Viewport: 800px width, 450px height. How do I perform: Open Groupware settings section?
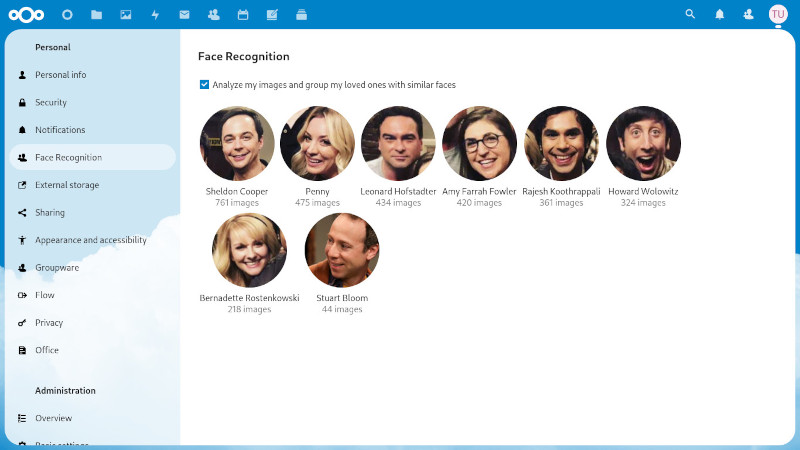(x=92, y=267)
